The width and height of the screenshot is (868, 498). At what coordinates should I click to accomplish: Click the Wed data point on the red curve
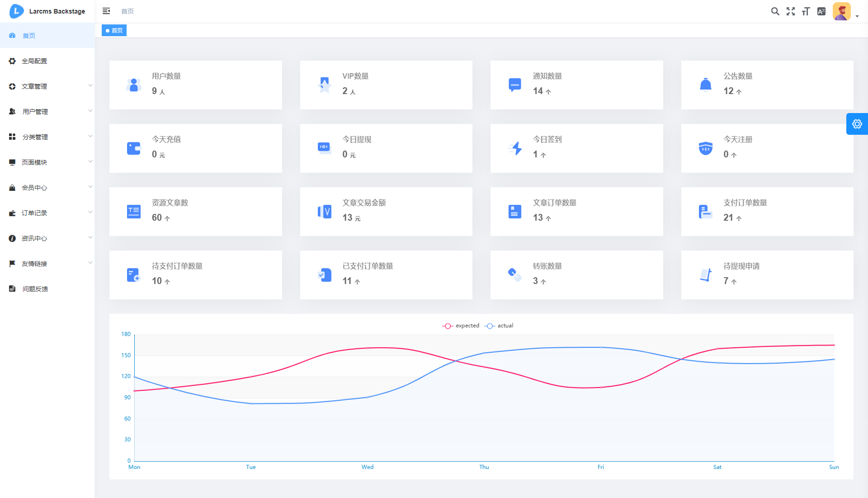(x=368, y=348)
